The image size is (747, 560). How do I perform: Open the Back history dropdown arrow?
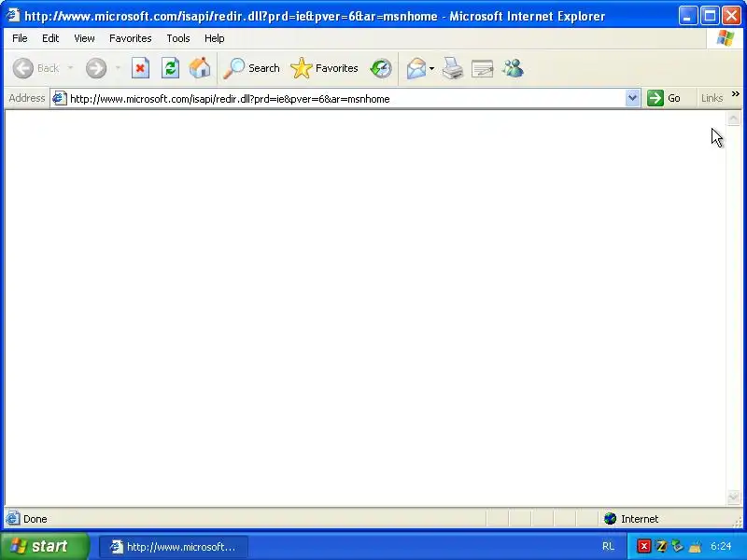click(x=71, y=68)
